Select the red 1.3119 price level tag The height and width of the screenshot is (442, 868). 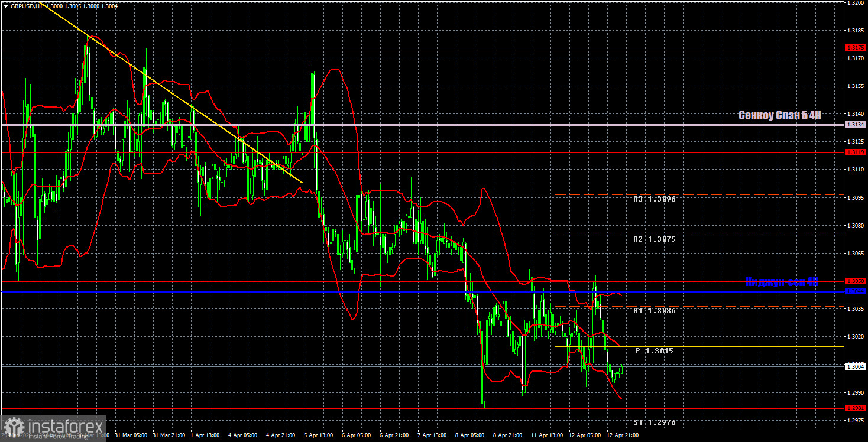pyautogui.click(x=855, y=152)
